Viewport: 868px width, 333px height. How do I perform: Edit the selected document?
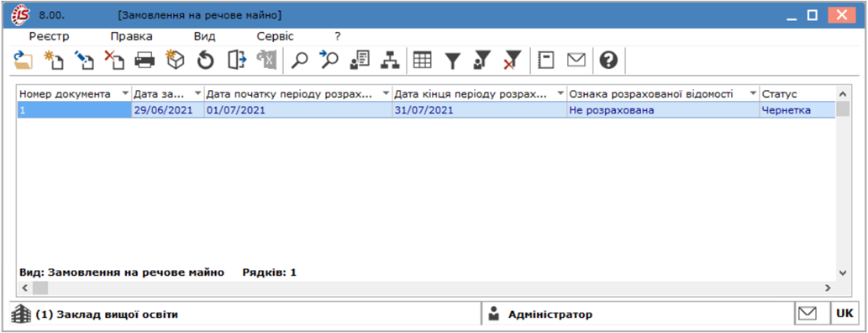(84, 60)
